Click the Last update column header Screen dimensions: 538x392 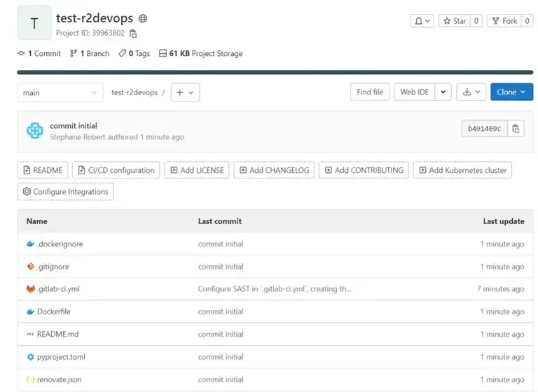(504, 221)
